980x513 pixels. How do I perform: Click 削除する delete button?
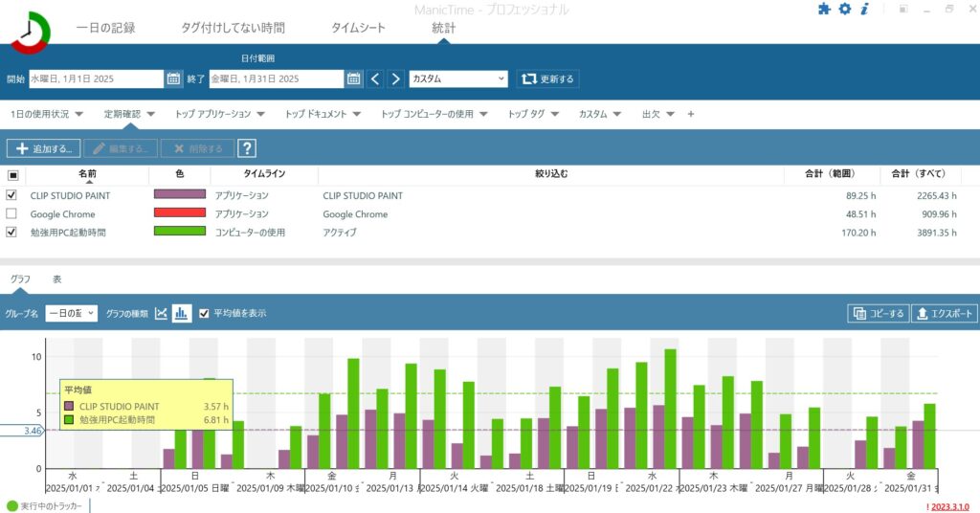point(197,148)
